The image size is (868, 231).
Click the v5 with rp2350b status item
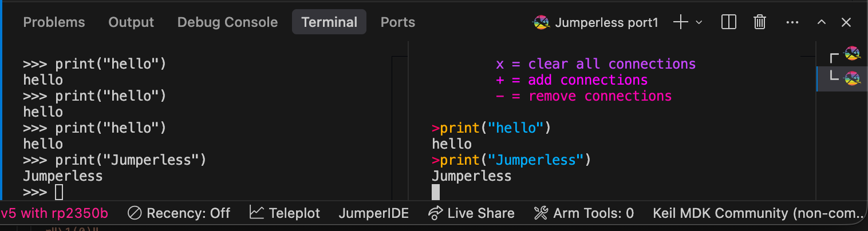(x=54, y=213)
